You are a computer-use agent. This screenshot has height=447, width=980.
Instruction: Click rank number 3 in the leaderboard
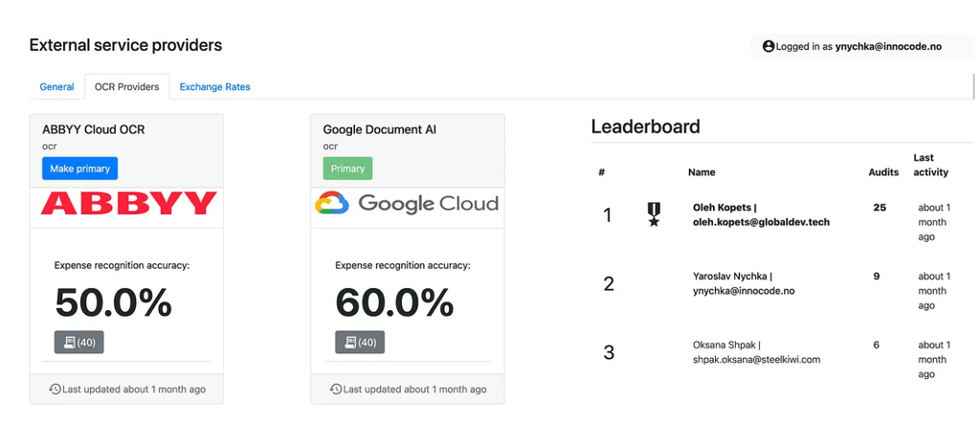pos(609,353)
